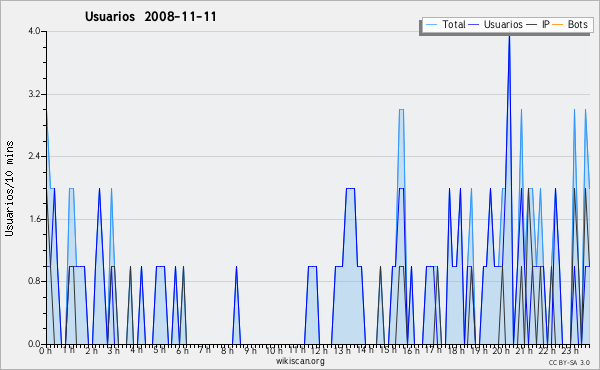Click the "1.6" y-axis value
Screen dimensions: 600x370
tap(34, 219)
